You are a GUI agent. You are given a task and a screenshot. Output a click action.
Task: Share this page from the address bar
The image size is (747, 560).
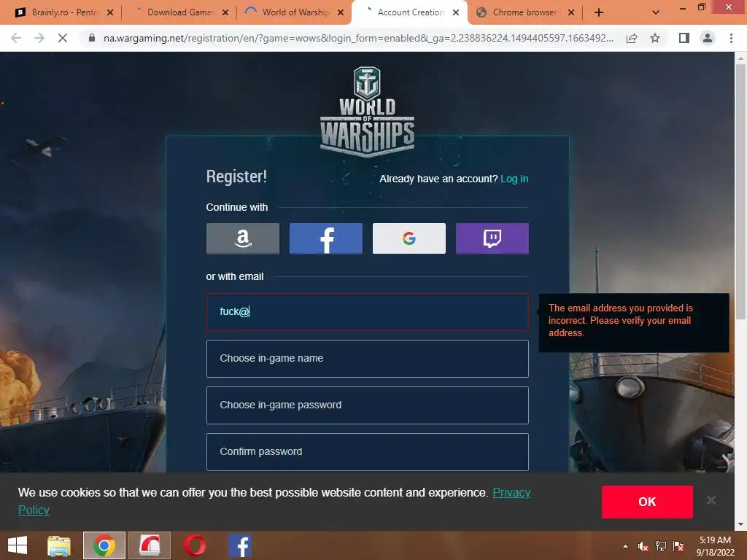pos(632,38)
